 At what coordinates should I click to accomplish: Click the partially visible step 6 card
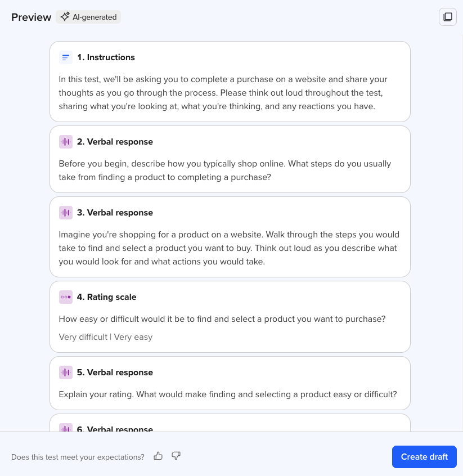point(230,425)
